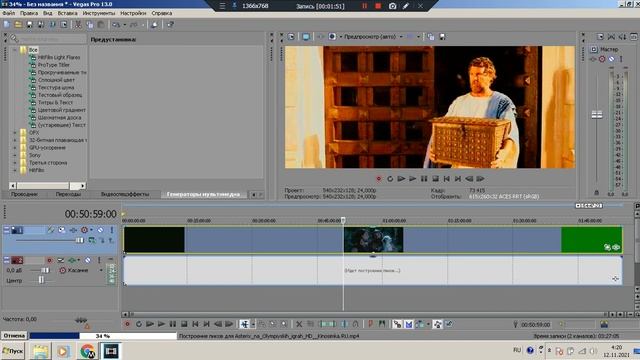Switch to the Видеоспецэффекты tab
Viewport: 640px width, 360px height.
pyautogui.click(x=125, y=194)
